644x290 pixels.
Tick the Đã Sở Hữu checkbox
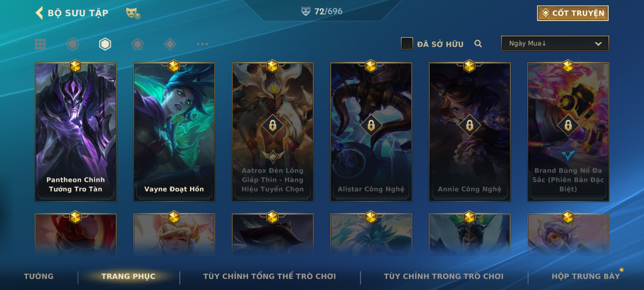tap(407, 44)
